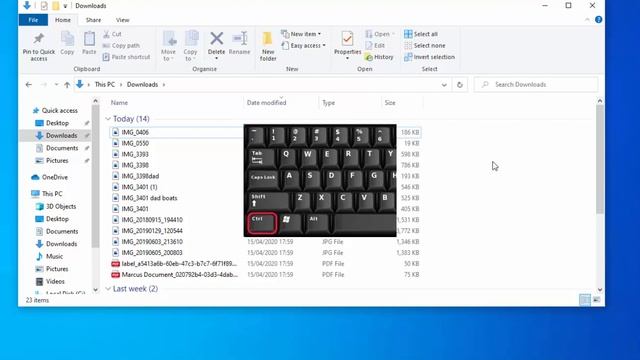Image resolution: width=640 pixels, height=360 pixels.
Task: Click the Properties ribbon icon
Action: tap(347, 39)
